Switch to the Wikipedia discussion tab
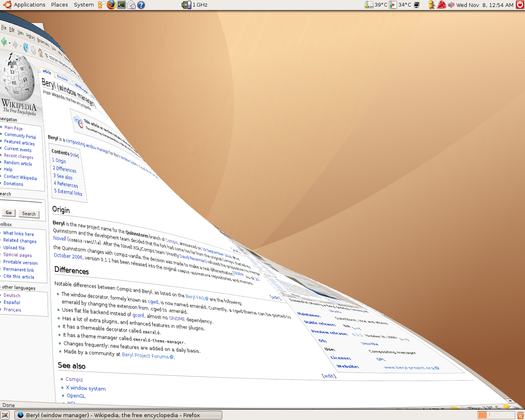Image resolution: width=525 pixels, height=420 pixels. click(x=62, y=78)
